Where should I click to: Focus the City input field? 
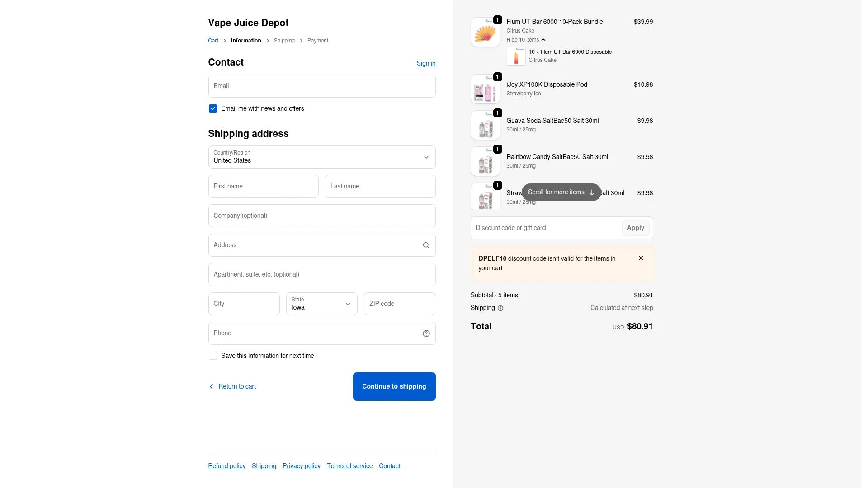coord(244,304)
